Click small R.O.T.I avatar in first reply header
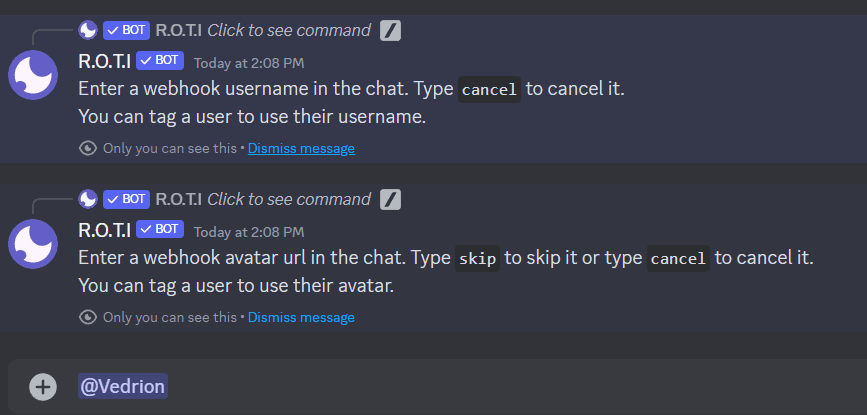The width and height of the screenshot is (867, 415). [88, 30]
